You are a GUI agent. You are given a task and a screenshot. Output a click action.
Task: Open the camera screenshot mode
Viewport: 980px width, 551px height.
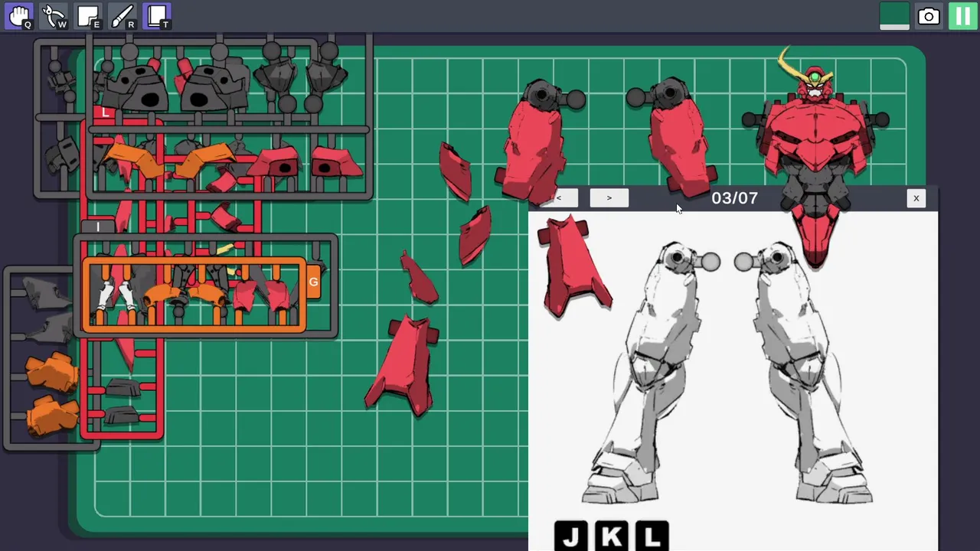[x=929, y=16]
